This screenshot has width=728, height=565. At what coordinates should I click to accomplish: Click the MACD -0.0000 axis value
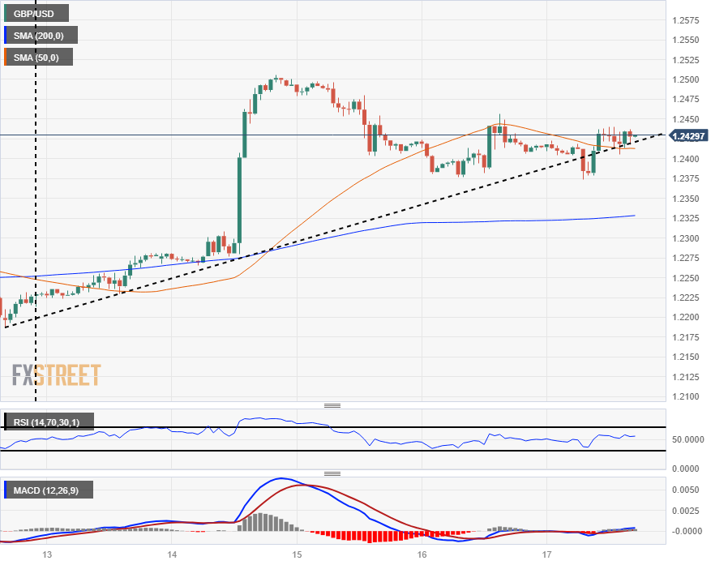(687, 531)
